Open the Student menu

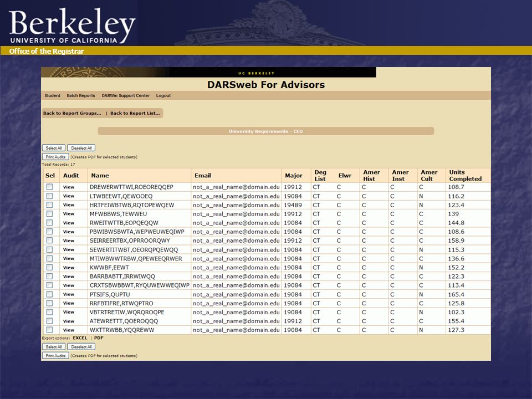pyautogui.click(x=52, y=96)
